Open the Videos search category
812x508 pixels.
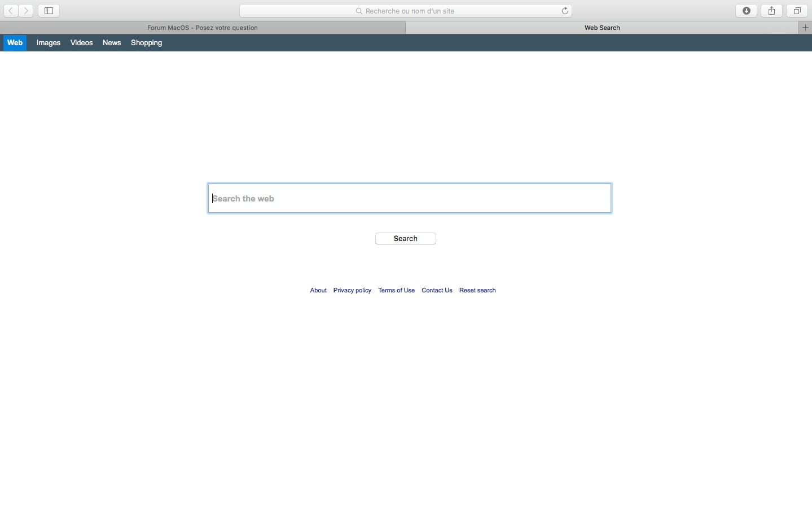pos(81,43)
